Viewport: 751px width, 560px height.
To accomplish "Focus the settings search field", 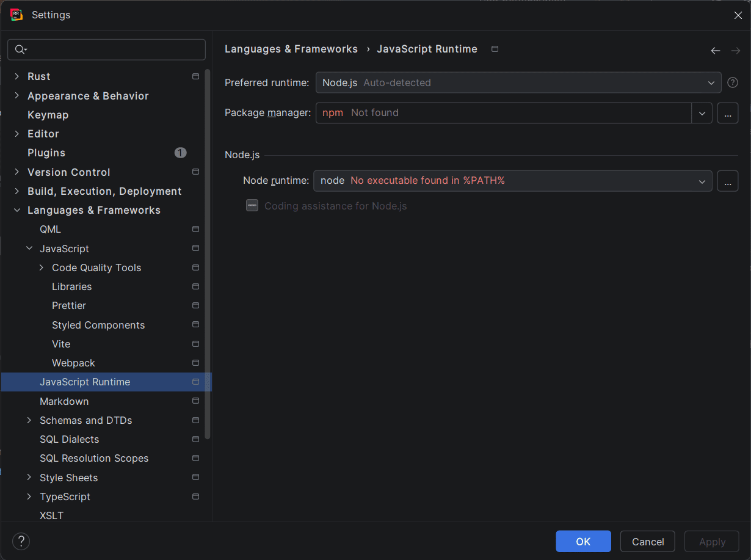I will click(113, 49).
